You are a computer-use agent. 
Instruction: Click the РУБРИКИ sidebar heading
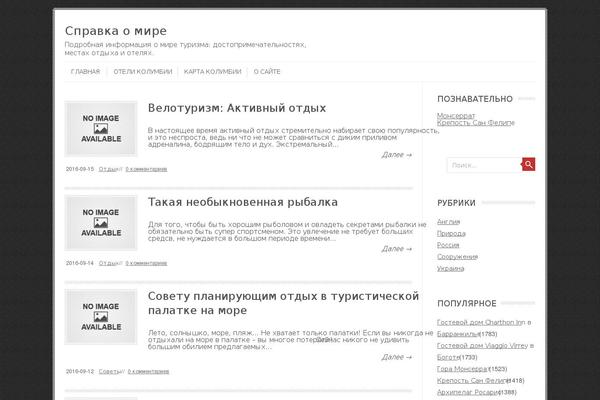point(456,203)
